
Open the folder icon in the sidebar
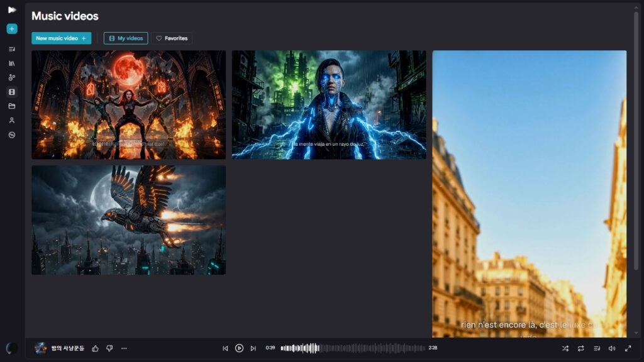[12, 106]
